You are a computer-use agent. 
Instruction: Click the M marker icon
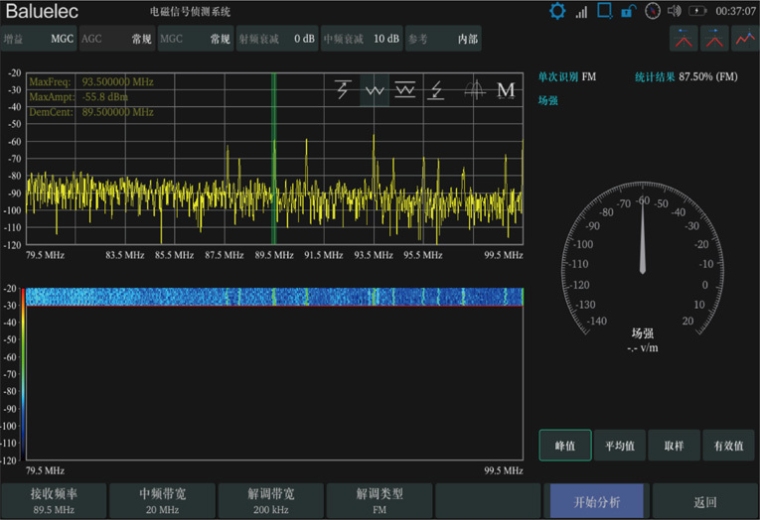(x=506, y=90)
